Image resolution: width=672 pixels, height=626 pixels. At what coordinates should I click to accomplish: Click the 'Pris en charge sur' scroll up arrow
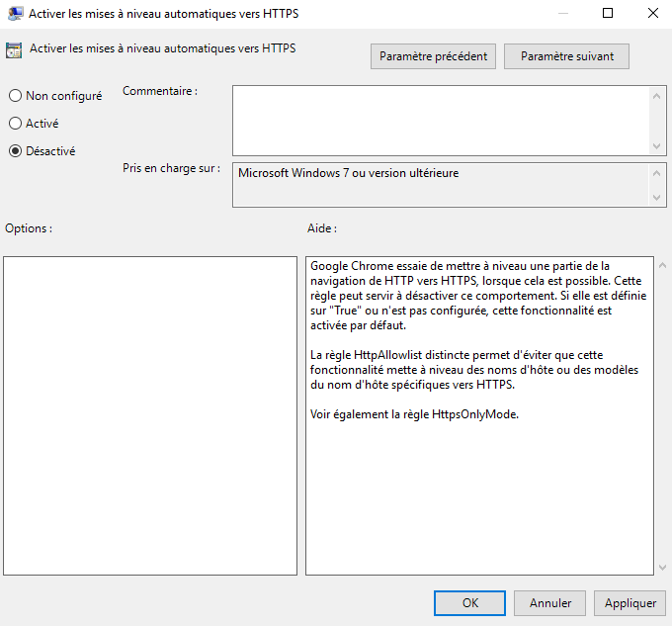(659, 173)
